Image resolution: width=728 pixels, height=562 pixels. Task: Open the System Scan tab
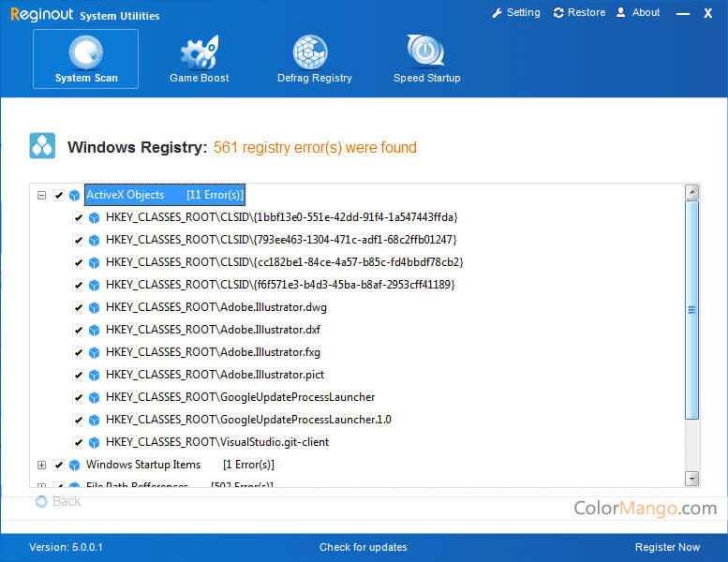(x=86, y=59)
